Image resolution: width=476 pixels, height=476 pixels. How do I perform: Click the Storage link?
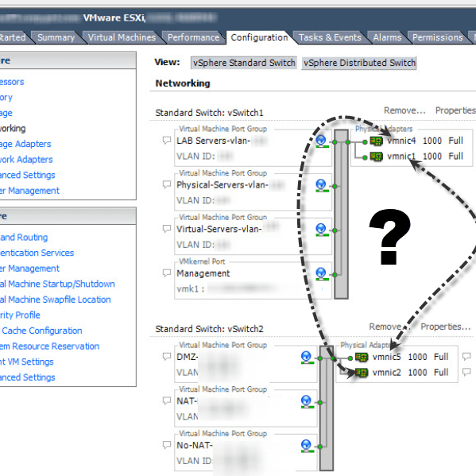click(6, 113)
